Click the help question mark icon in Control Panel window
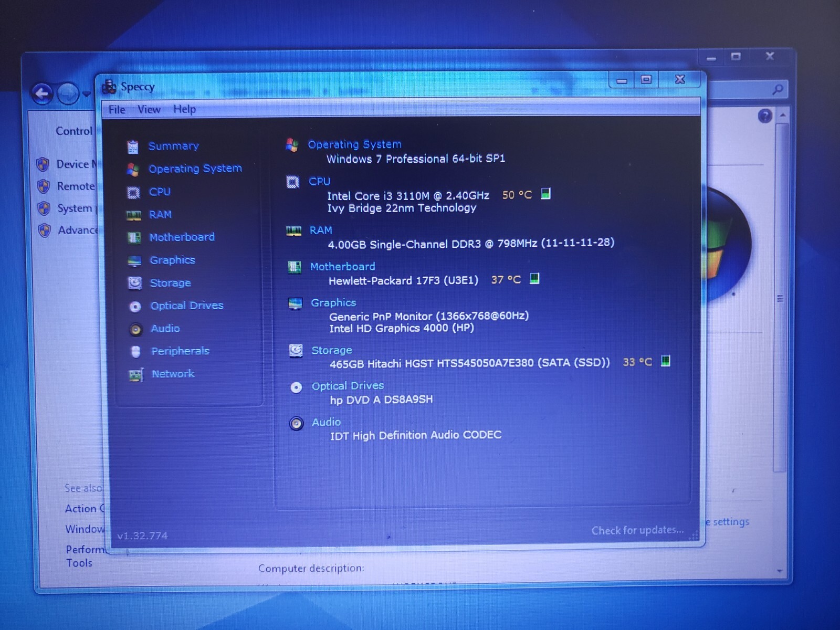The width and height of the screenshot is (840, 630). pos(765,116)
